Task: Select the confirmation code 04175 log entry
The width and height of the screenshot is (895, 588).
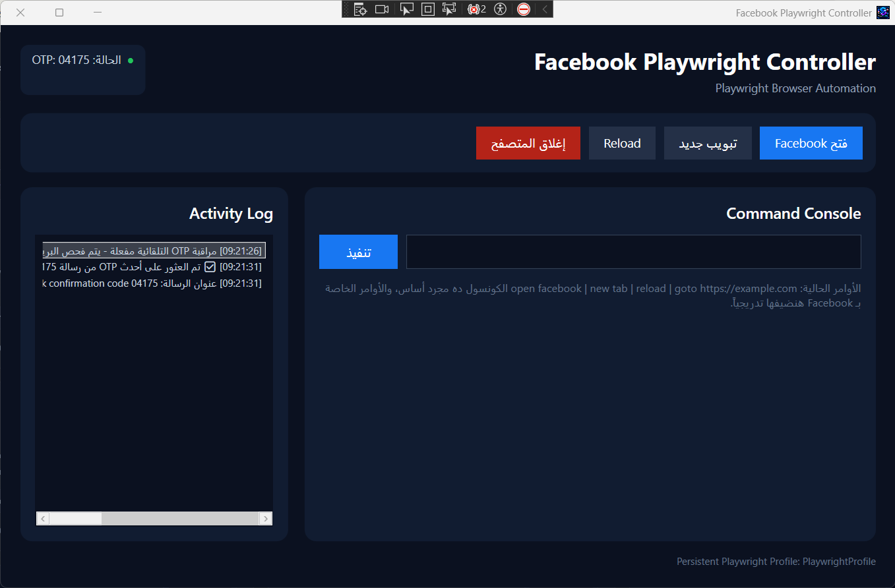Action: (154, 283)
